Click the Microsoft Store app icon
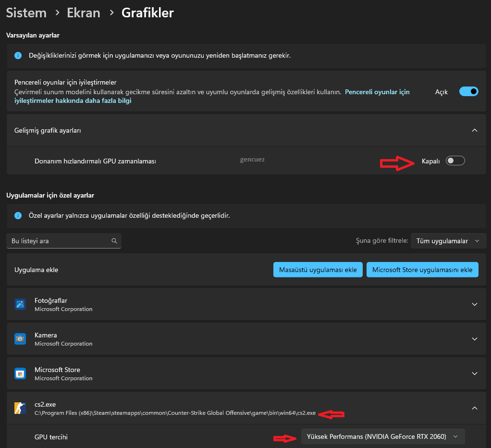The width and height of the screenshot is (491, 448). [20, 373]
